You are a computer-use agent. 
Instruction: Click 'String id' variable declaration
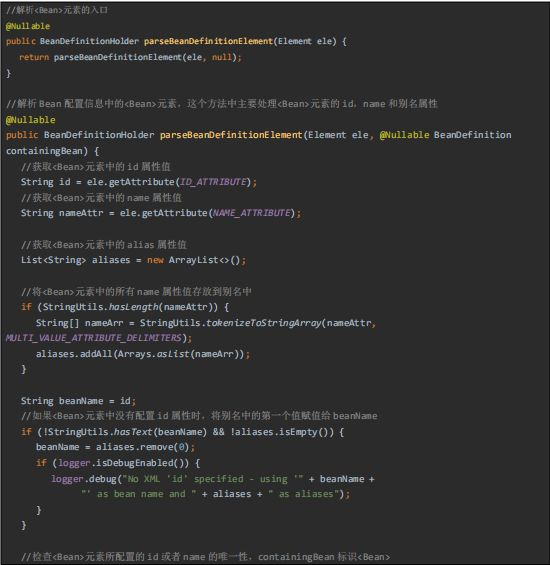point(46,182)
